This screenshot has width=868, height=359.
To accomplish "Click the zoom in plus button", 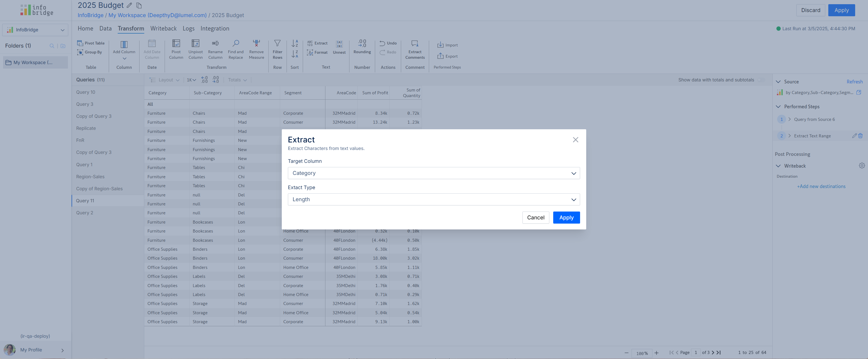I will [x=656, y=353].
